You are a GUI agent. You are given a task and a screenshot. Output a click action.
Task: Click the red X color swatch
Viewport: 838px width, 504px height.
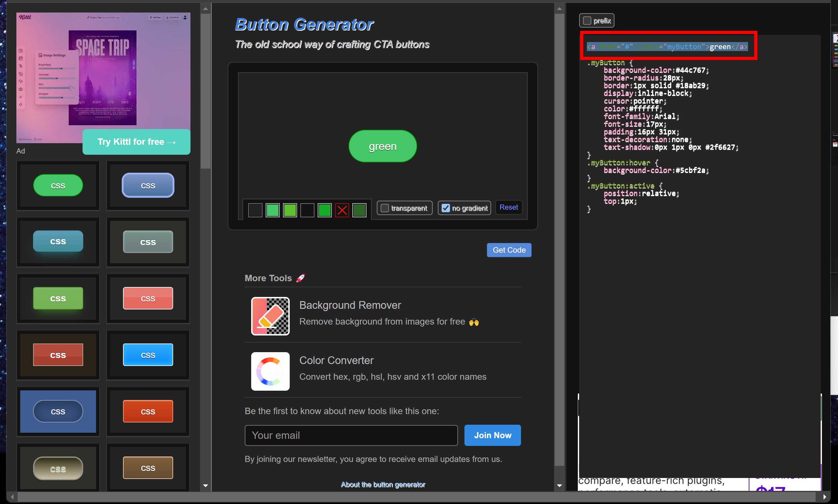(x=342, y=210)
